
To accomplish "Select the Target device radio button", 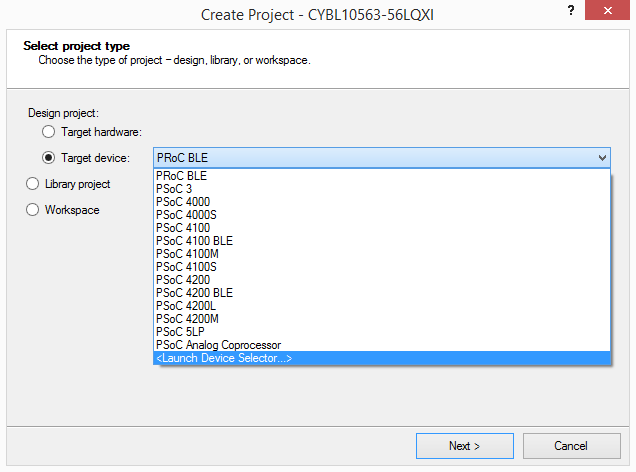I will (48, 158).
